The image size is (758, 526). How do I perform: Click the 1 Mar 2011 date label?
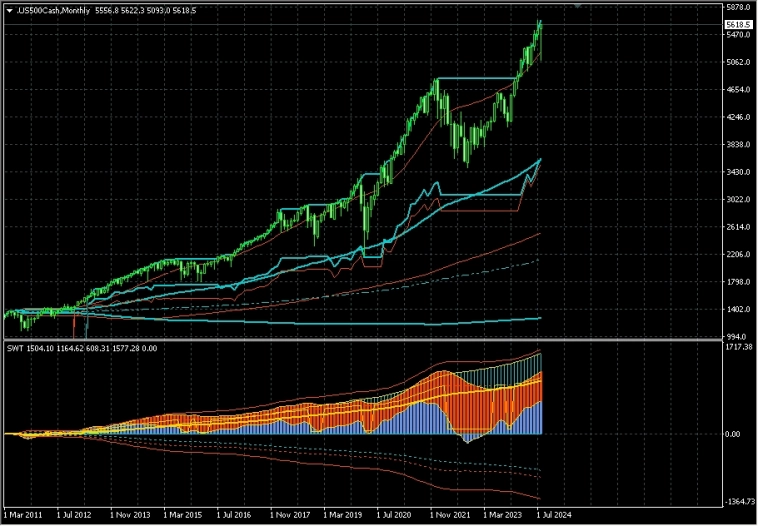pos(24,516)
